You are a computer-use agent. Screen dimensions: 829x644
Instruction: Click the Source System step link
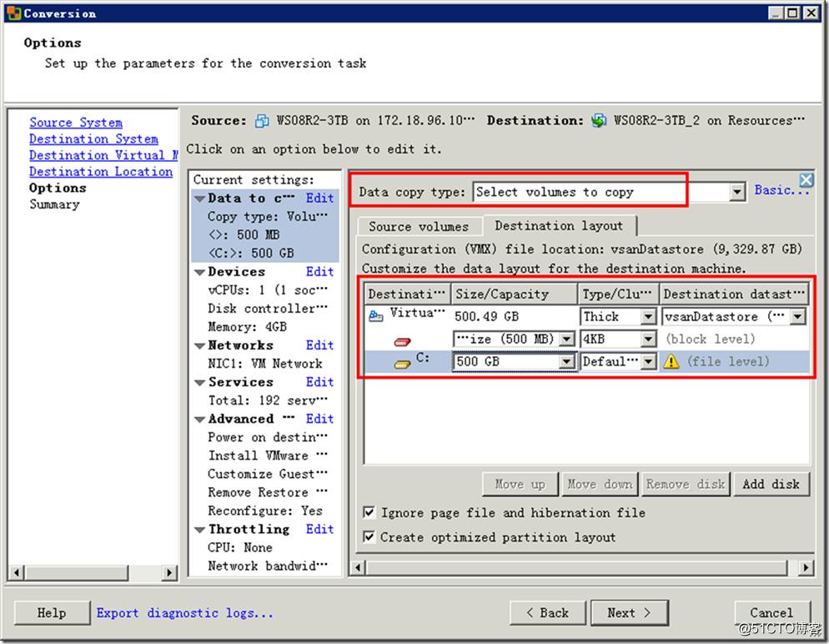(x=76, y=123)
